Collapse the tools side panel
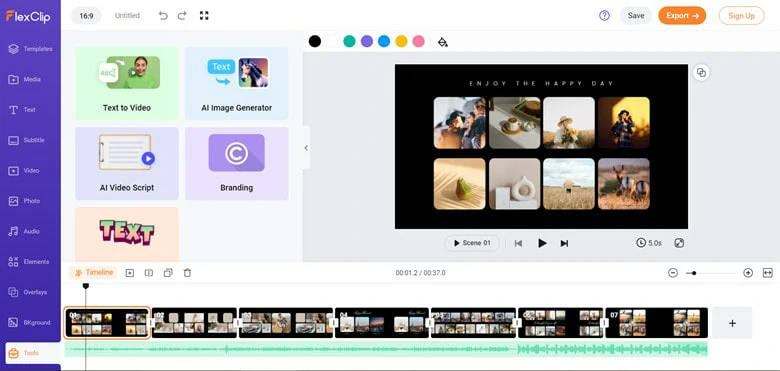780x371 pixels. [x=306, y=148]
